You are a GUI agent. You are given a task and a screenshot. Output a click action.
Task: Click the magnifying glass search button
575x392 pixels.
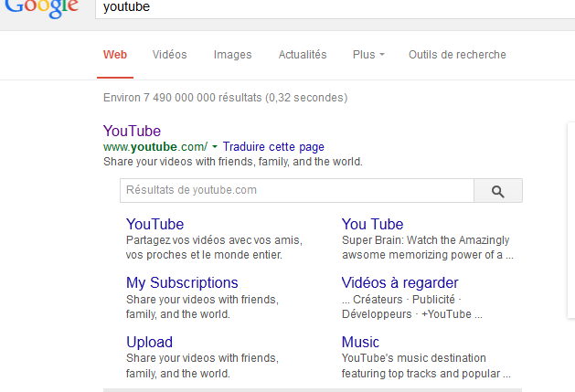(x=498, y=191)
